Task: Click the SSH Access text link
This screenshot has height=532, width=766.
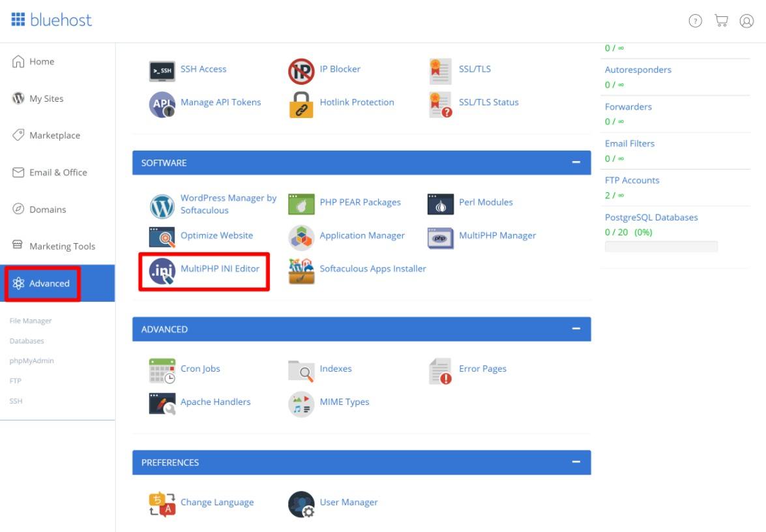Action: pos(203,69)
